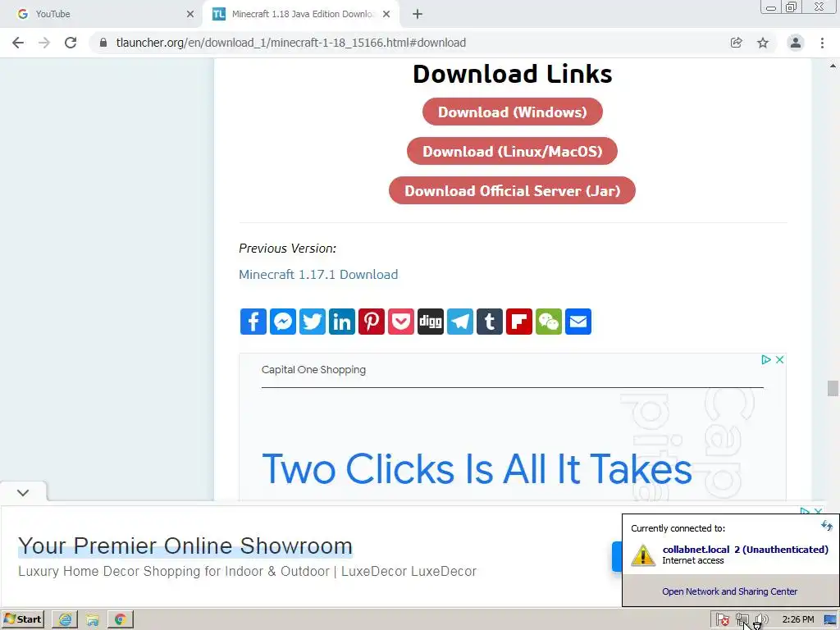The width and height of the screenshot is (840, 630).
Task: Open a new browser tab
Action: click(x=418, y=15)
